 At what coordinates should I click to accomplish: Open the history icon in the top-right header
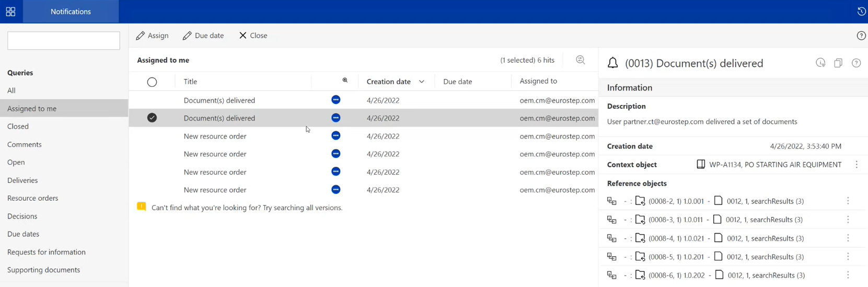coord(861,12)
